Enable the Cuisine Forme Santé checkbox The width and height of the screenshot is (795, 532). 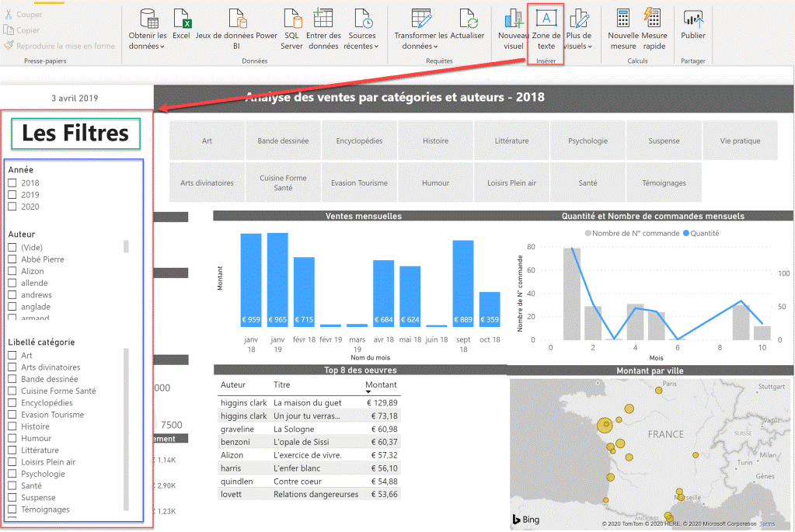(x=12, y=391)
